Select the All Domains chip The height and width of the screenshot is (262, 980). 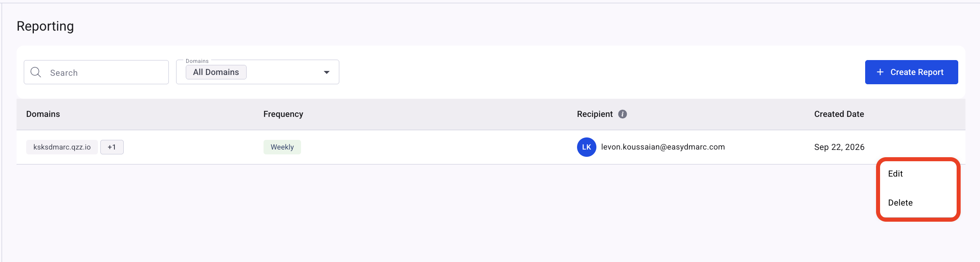(x=216, y=72)
